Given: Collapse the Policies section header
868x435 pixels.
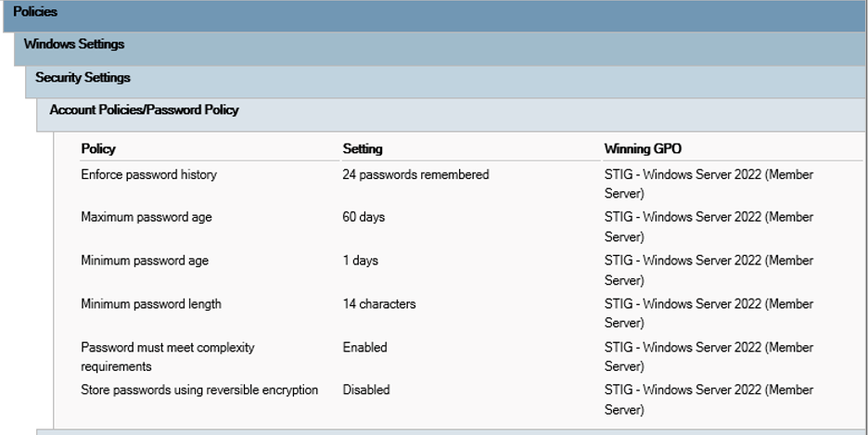Looking at the screenshot, I should click(x=435, y=16).
